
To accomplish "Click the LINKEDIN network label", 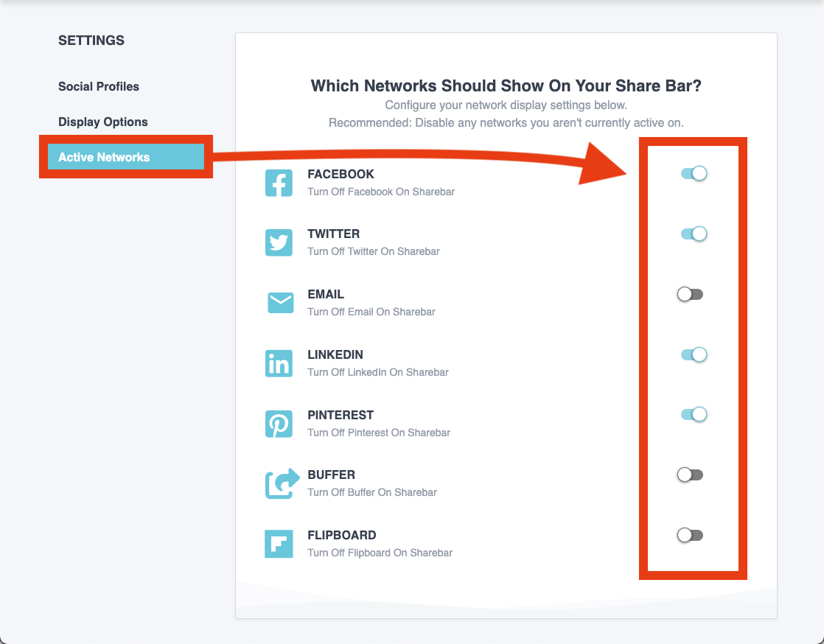I will pos(335,354).
